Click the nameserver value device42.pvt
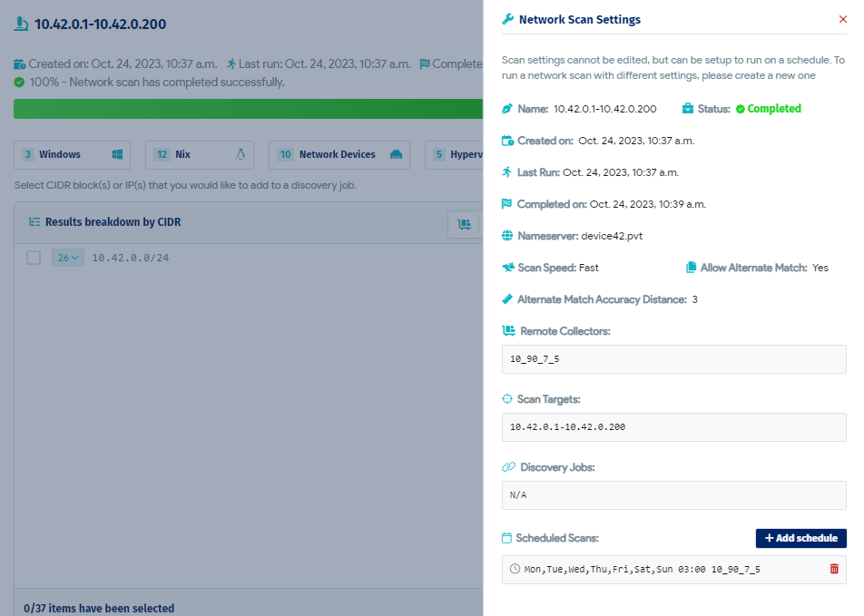 click(612, 236)
